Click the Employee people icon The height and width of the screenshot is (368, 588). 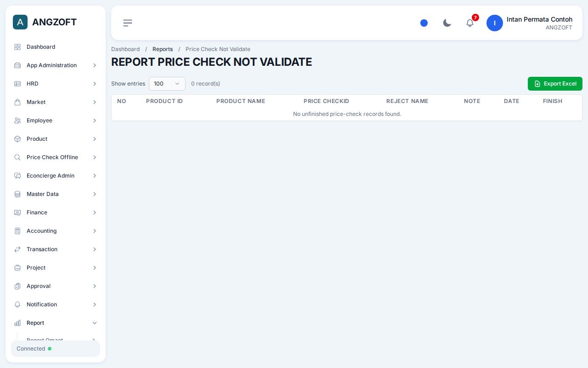click(17, 121)
